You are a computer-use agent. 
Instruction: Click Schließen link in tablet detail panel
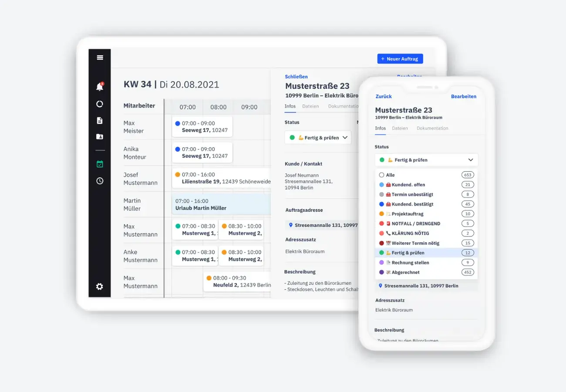coord(296,77)
